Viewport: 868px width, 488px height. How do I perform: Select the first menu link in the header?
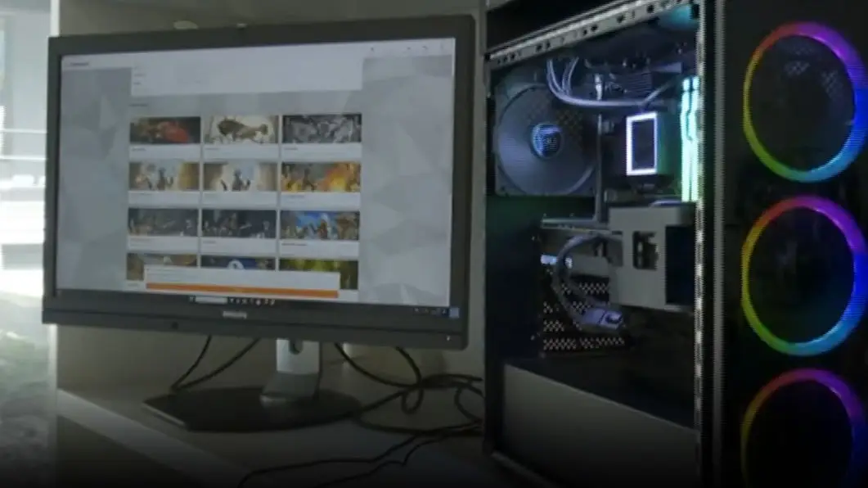(140, 74)
